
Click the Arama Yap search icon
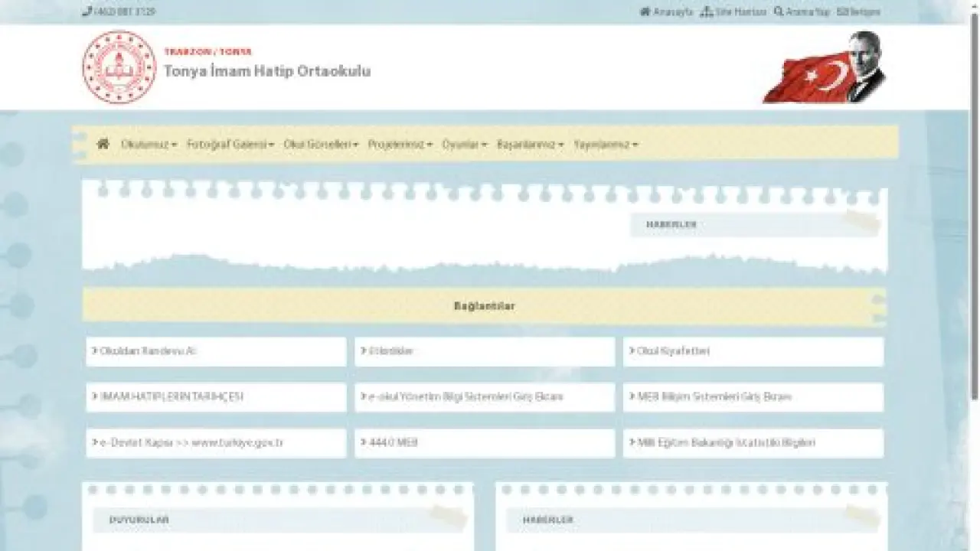779,12
